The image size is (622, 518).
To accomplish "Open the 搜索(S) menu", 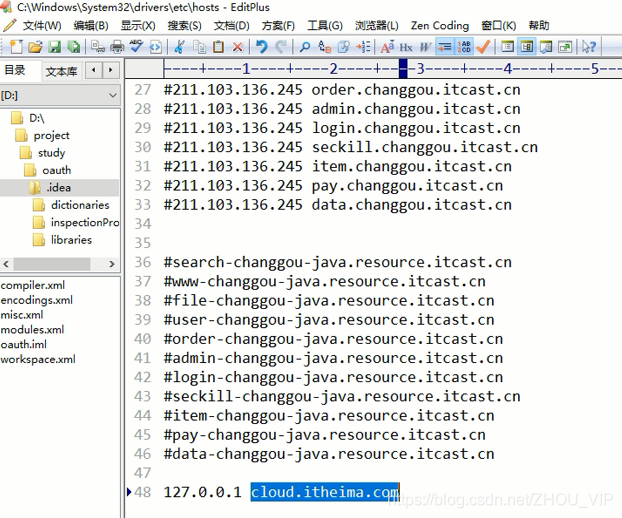I will pos(184,25).
